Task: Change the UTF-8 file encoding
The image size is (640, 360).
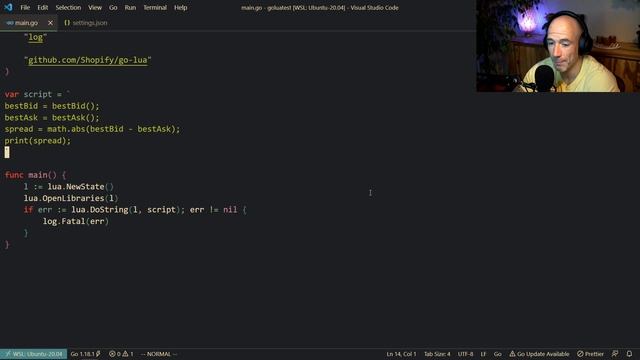Action: point(465,354)
